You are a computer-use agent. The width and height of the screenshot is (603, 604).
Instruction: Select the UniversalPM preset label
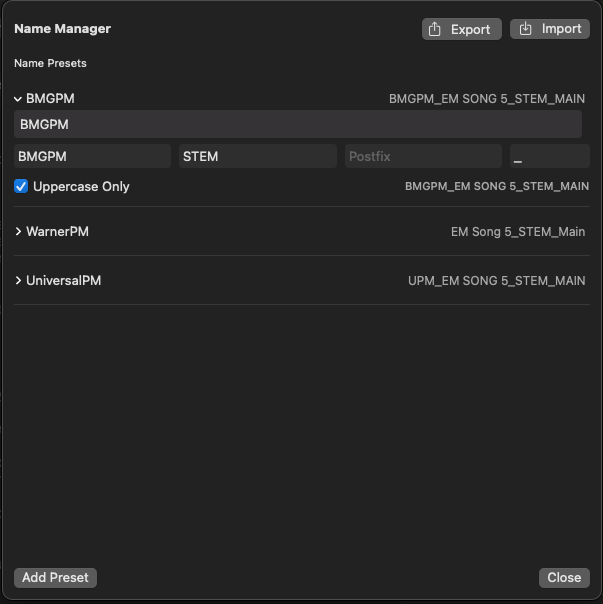64,280
